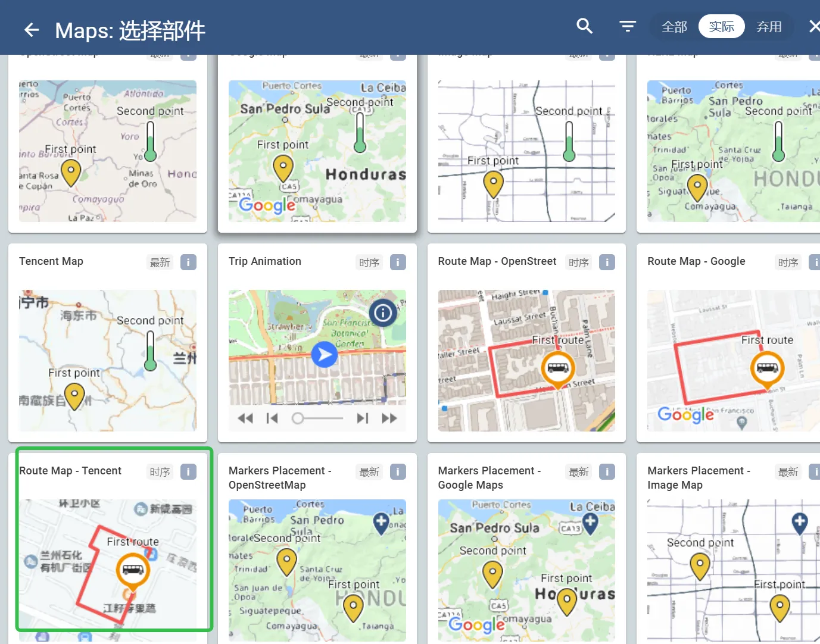Click the Tencent Map title text
Image resolution: width=820 pixels, height=644 pixels.
pos(51,261)
